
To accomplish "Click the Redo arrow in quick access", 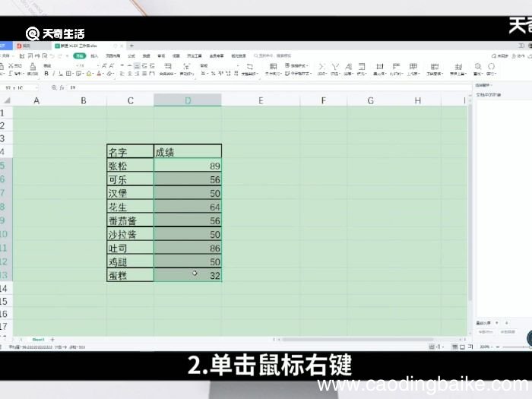I will 60,55.
